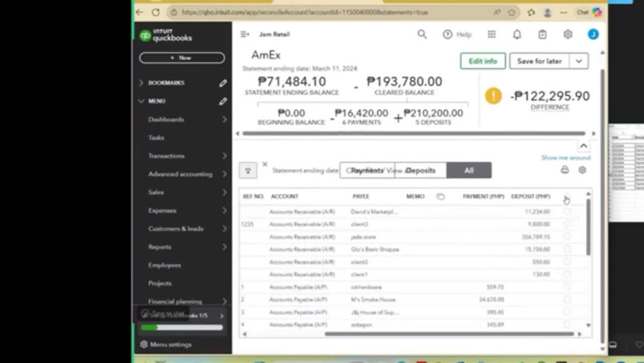Edit bookmarks with the pencil icon
The image size is (644, 363).
(x=223, y=83)
